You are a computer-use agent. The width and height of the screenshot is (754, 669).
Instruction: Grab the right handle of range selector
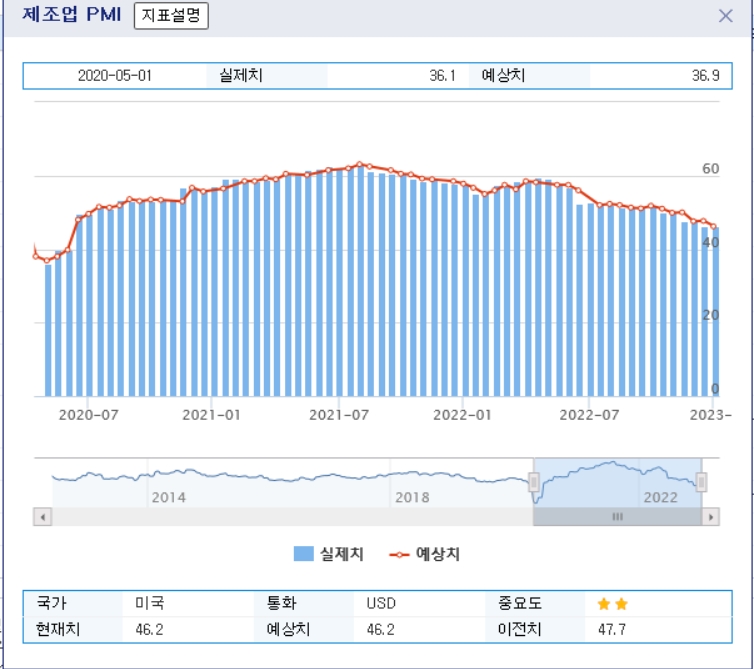pos(701,482)
